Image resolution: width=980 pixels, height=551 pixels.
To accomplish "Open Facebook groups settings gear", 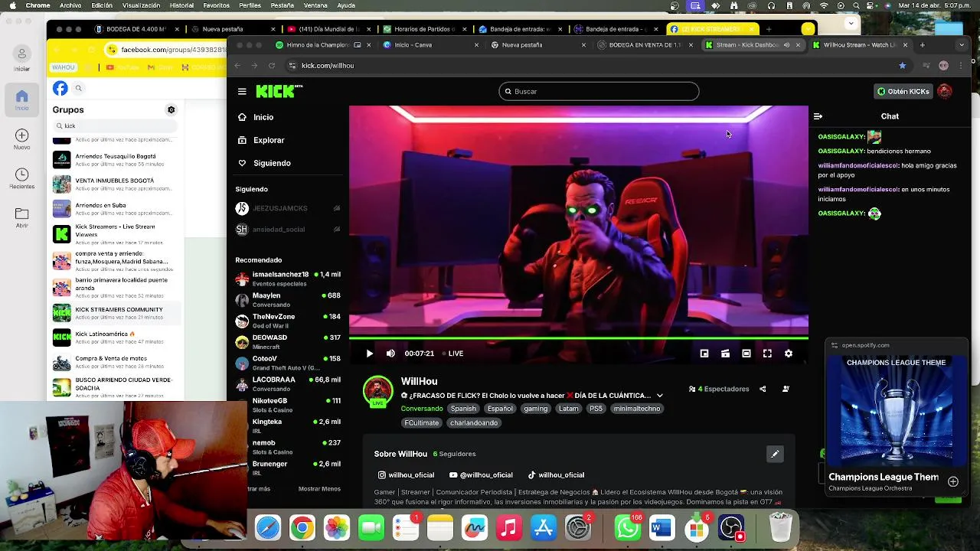I will click(x=171, y=110).
